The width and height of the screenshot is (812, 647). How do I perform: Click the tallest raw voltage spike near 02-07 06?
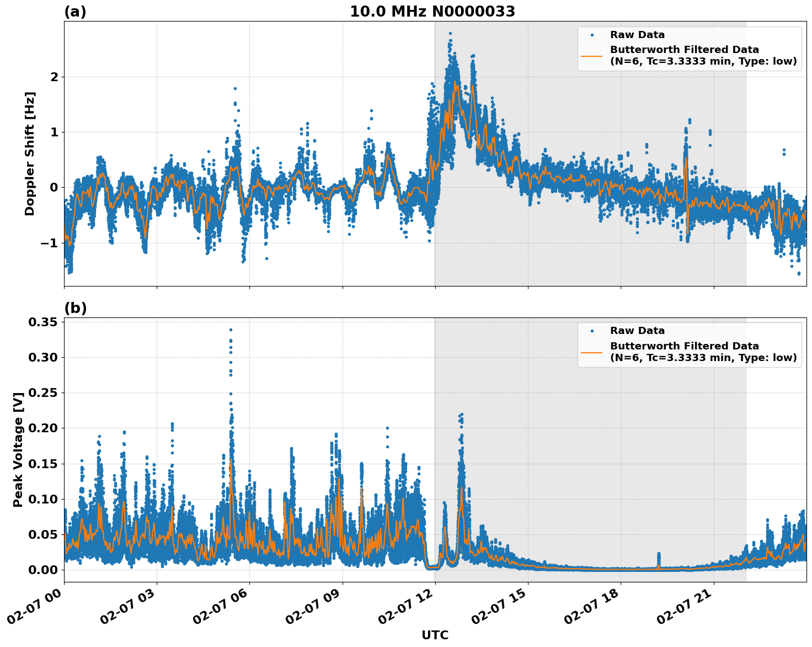(230, 328)
